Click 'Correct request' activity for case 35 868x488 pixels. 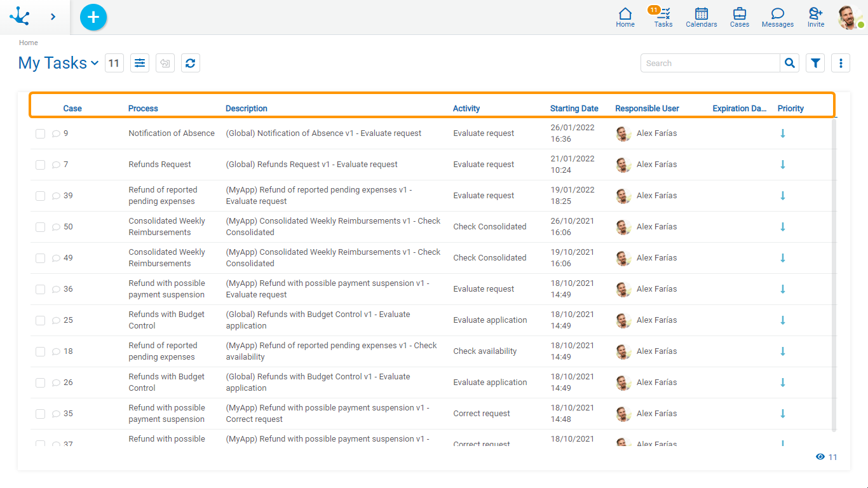point(482,414)
